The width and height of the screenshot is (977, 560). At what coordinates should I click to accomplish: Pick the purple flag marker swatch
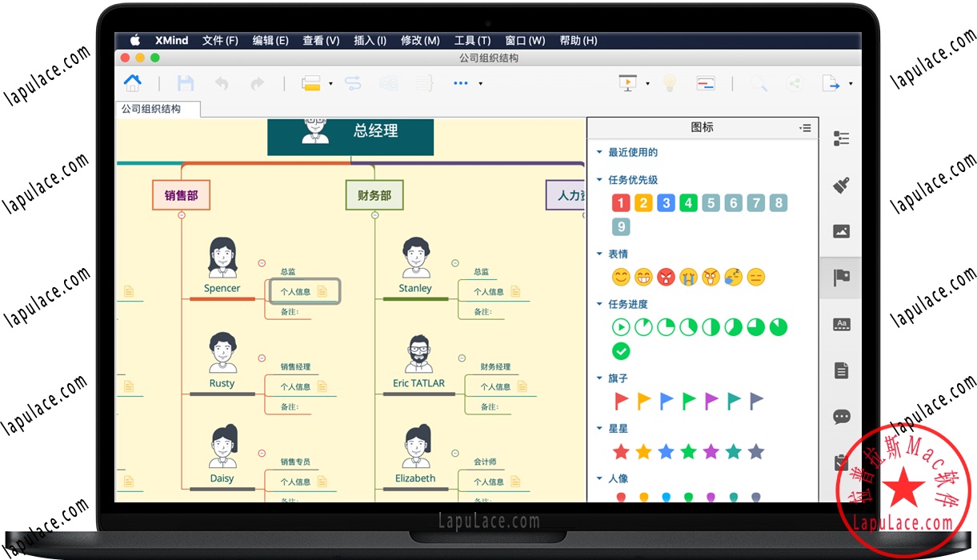point(711,400)
